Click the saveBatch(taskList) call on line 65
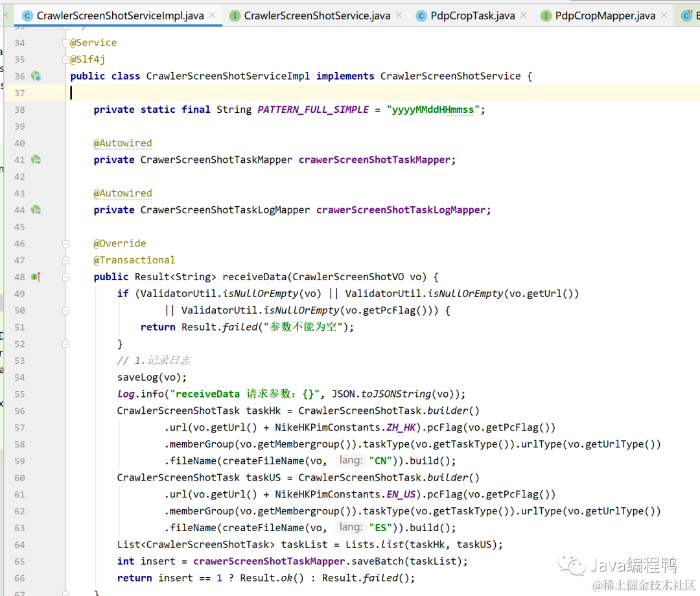This screenshot has height=596, width=700. 406,562
